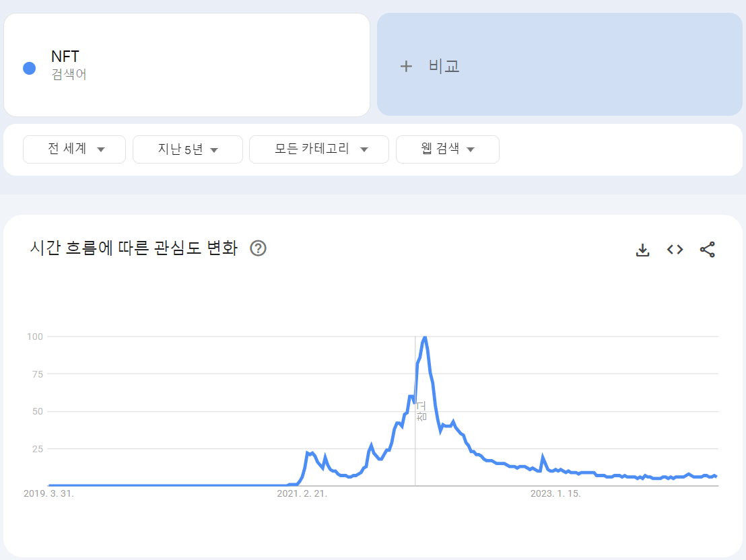This screenshot has width=746, height=560.
Task: Select the share icon at far right
Action: [708, 249]
